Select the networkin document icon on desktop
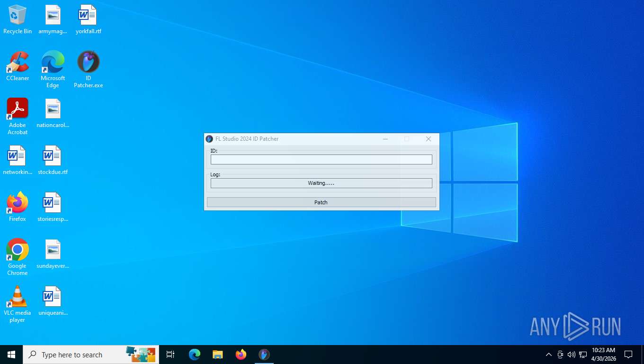644x364 pixels. coord(18,160)
